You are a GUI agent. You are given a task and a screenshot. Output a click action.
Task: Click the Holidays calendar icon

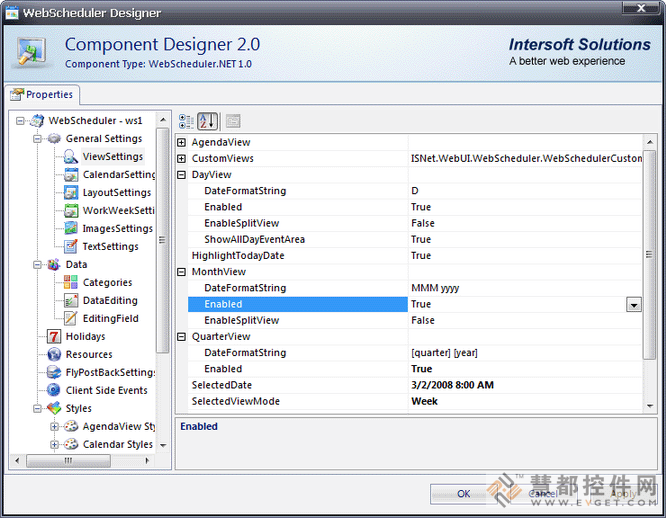coord(54,336)
